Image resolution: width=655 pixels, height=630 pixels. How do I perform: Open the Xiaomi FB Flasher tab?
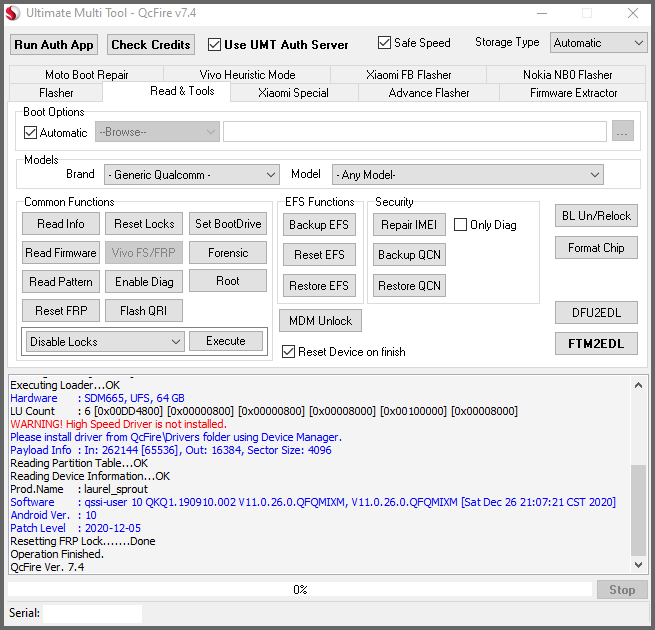tap(409, 74)
